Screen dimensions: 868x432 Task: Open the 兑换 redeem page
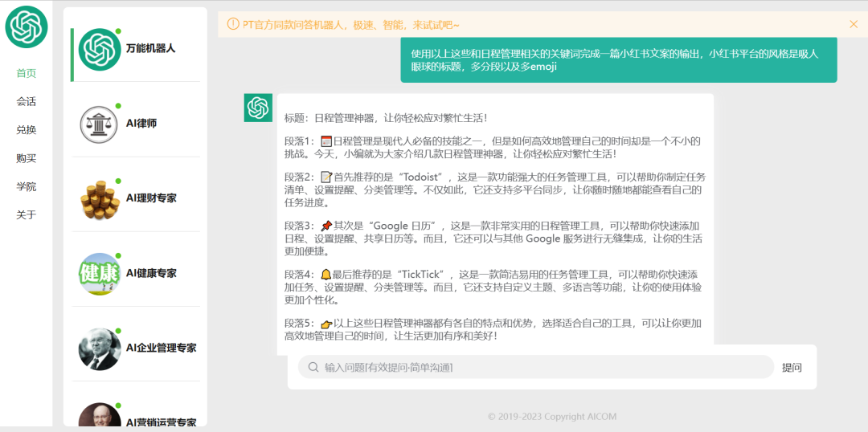26,130
